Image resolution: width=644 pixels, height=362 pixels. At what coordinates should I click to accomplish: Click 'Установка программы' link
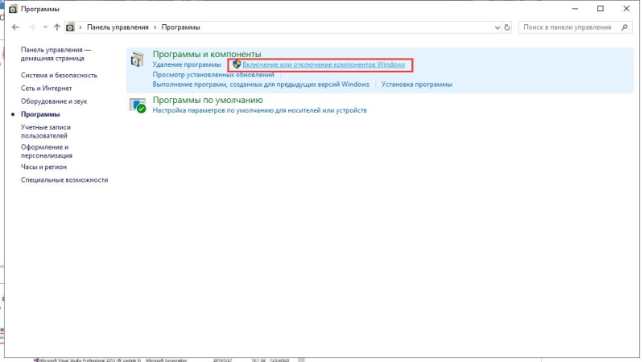pos(416,84)
